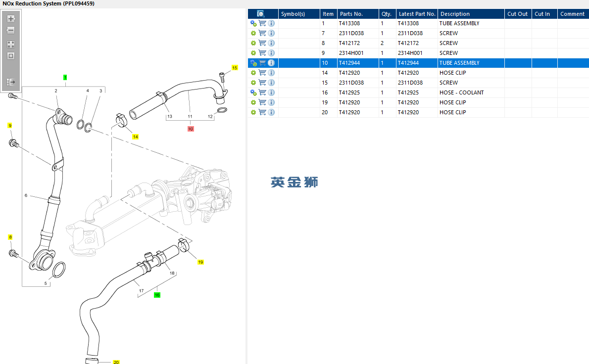Click the list export arrow icon
The height and width of the screenshot is (364, 589).
[x=11, y=82]
